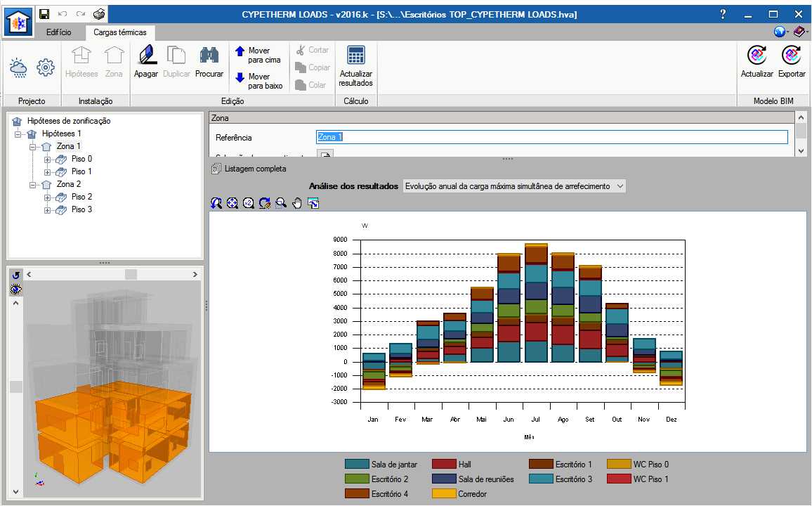Screen dimensions: 812x506
Task: Click Exportar BIM model button
Action: tap(792, 62)
